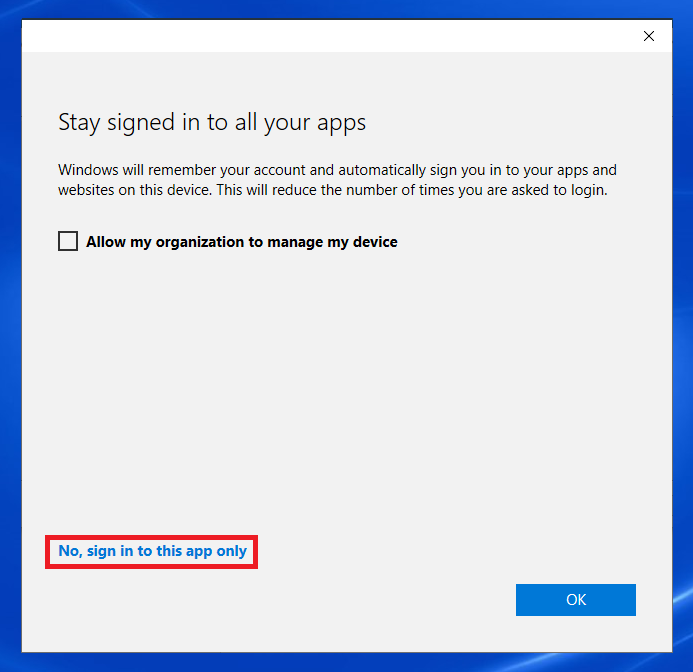693x672 pixels.
Task: Enable the organization device management checkbox
Action: pos(68,241)
